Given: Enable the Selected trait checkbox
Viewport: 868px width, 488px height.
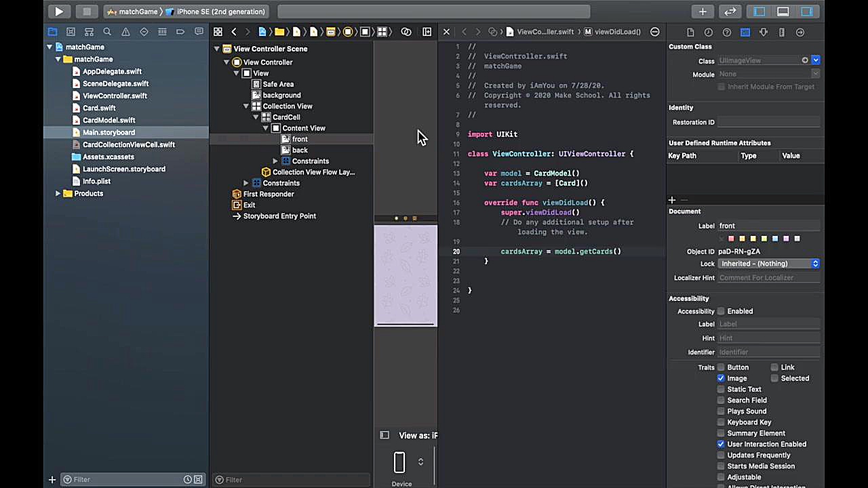Looking at the screenshot, I should tap(774, 378).
